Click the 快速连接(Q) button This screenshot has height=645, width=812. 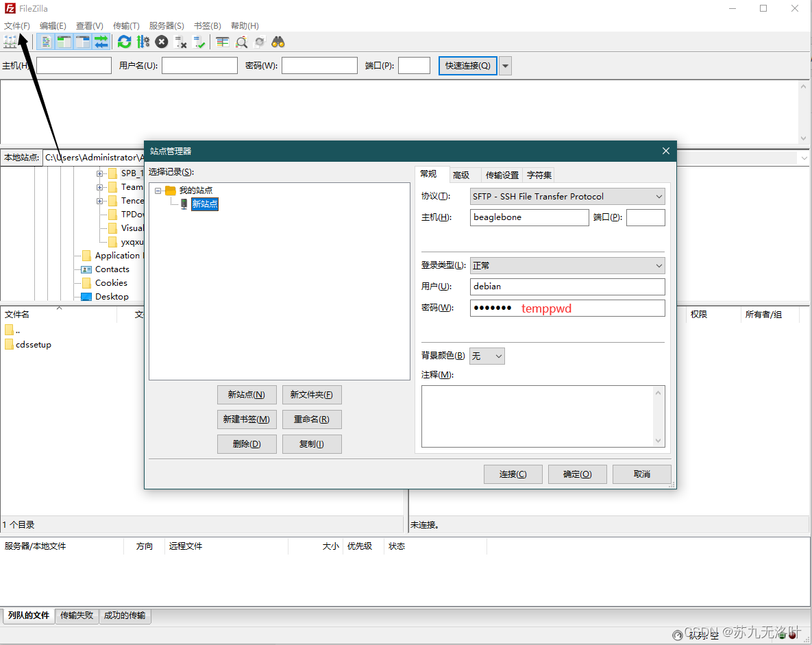tap(468, 66)
